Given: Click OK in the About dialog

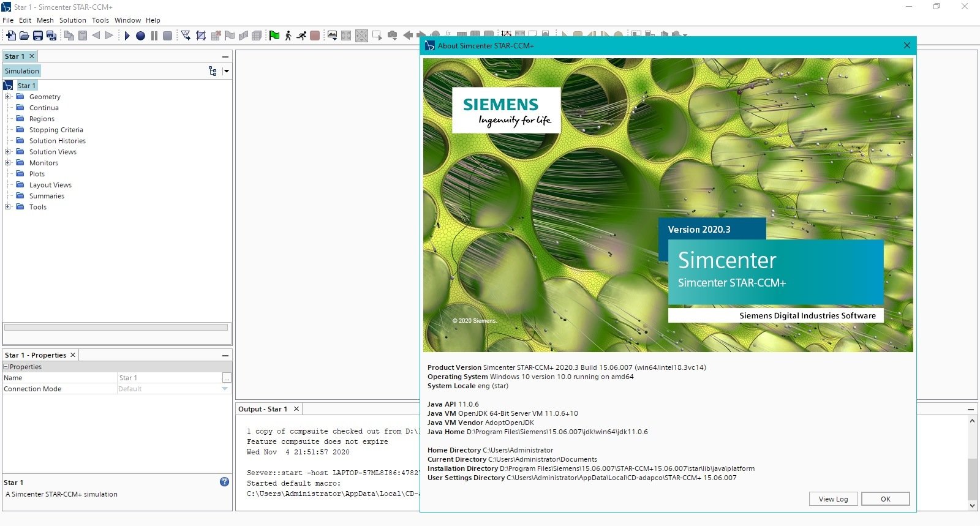Looking at the screenshot, I should point(886,499).
